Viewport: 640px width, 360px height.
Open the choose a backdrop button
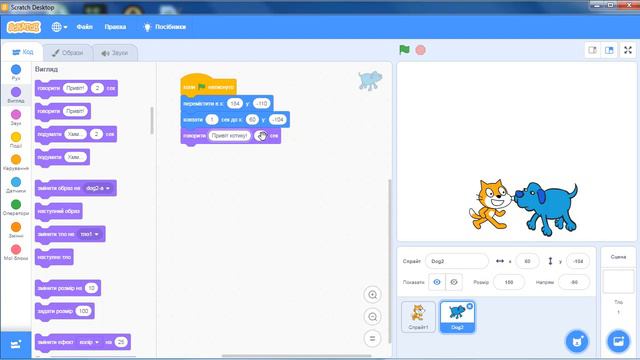(618, 341)
